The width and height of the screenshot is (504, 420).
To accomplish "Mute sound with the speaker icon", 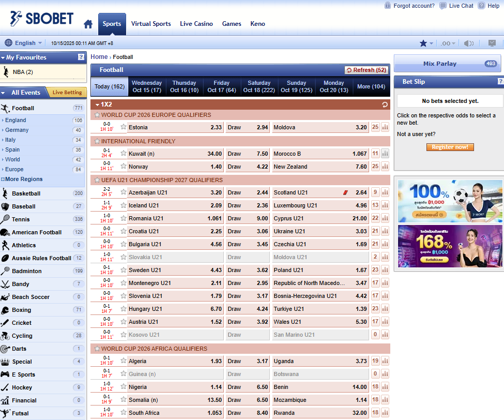I will [x=469, y=43].
